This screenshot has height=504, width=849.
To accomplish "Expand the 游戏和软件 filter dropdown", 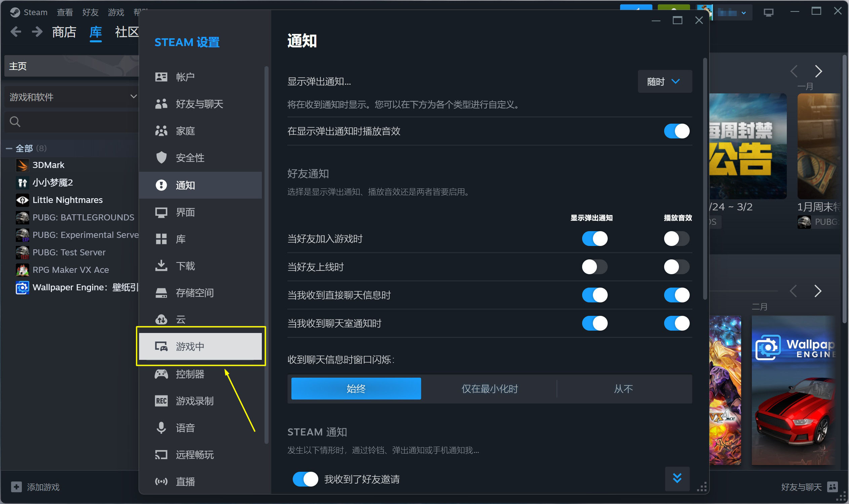I will point(72,97).
